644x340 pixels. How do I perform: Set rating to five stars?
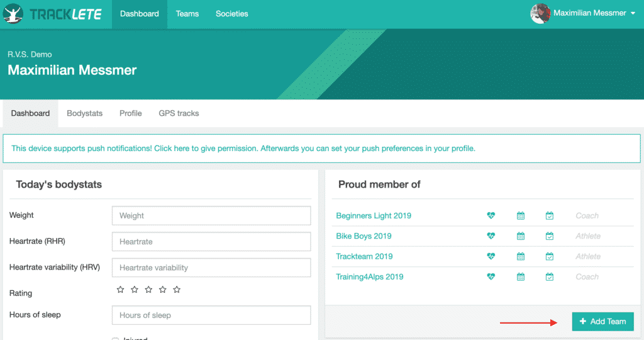(177, 290)
